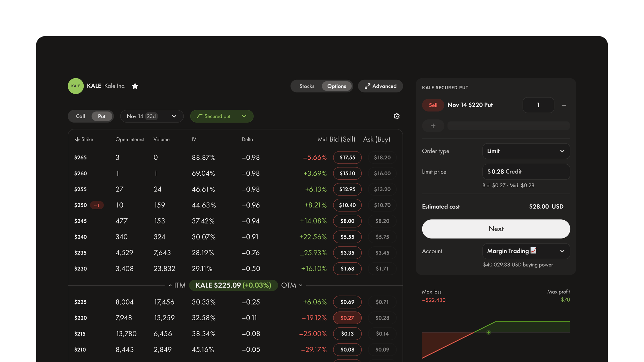Expand the Order type Limit dropdown
644x362 pixels.
[526, 151]
